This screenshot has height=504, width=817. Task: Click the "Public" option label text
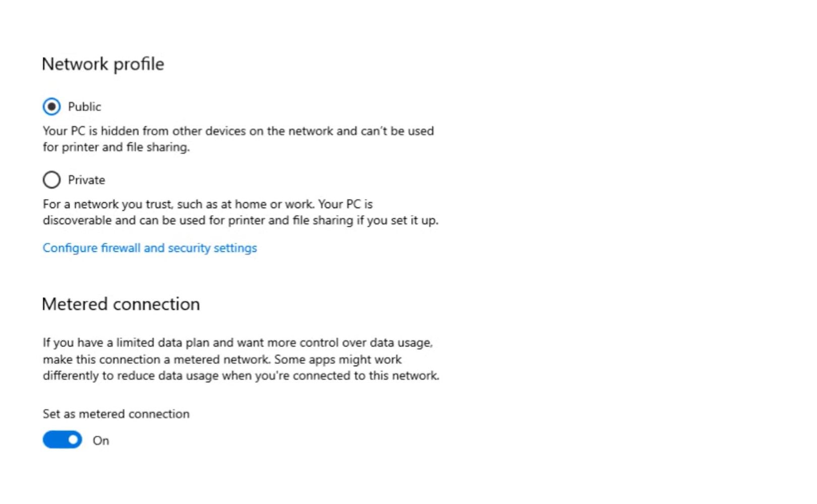click(84, 107)
